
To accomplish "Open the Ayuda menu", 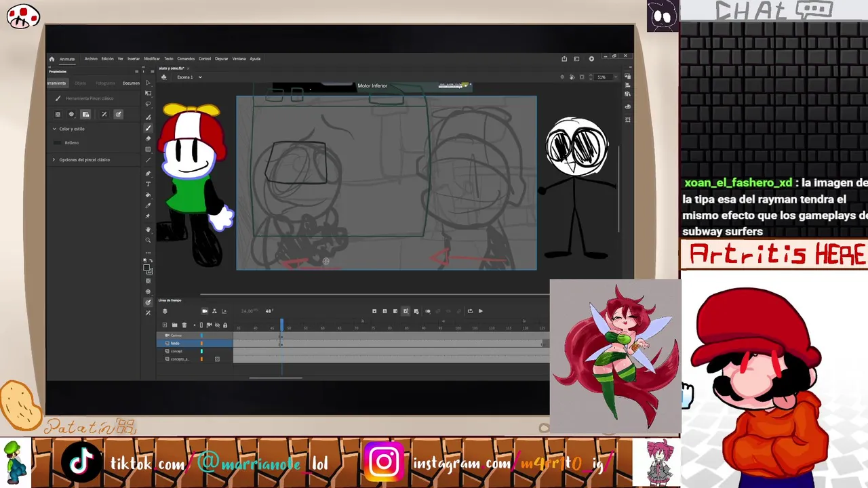I will (255, 59).
